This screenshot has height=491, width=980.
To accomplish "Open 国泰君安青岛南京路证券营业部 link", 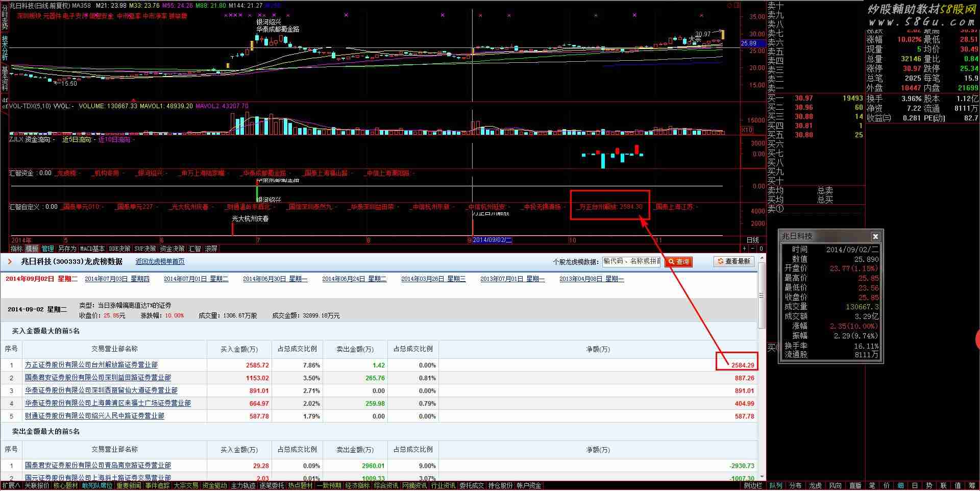I will coord(98,465).
